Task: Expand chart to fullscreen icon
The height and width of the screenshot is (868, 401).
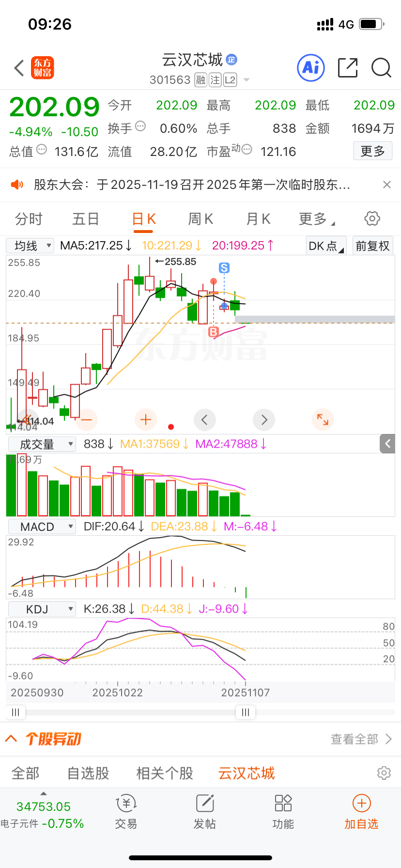Action: (x=323, y=419)
